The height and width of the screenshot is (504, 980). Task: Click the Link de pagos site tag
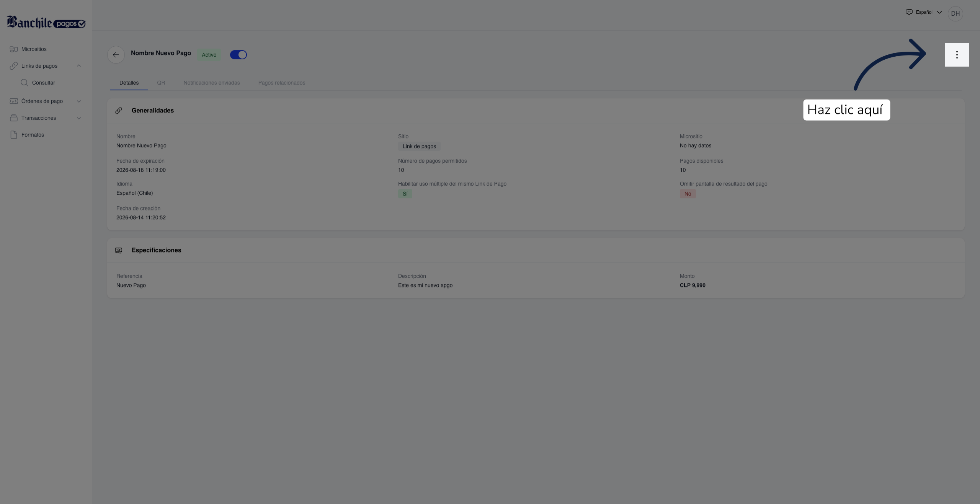pos(419,146)
